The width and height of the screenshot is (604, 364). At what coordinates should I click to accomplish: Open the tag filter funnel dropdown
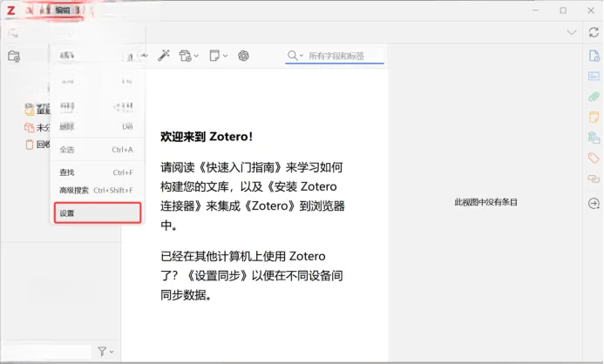click(105, 351)
